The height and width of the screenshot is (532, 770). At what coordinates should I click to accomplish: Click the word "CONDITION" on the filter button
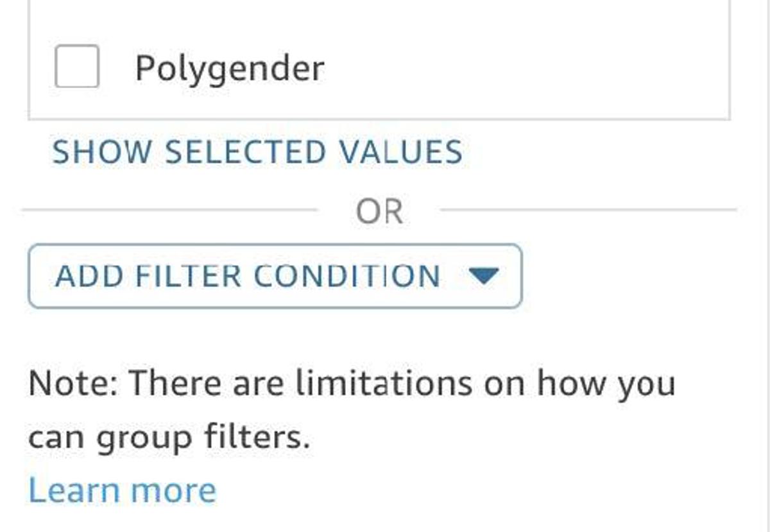347,276
